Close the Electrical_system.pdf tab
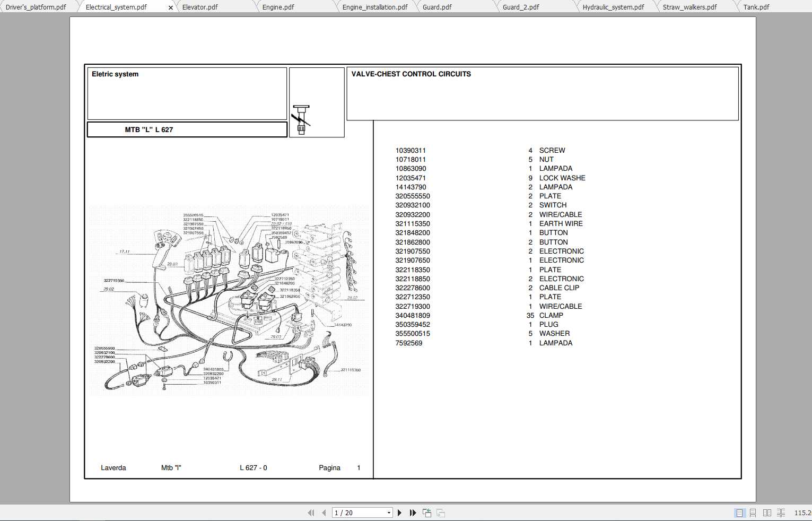This screenshot has width=812, height=521. coord(171,7)
